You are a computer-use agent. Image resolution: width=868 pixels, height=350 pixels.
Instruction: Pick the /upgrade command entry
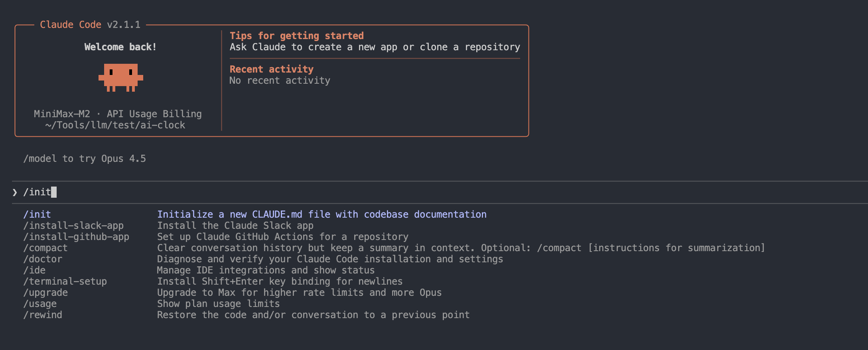coord(45,293)
